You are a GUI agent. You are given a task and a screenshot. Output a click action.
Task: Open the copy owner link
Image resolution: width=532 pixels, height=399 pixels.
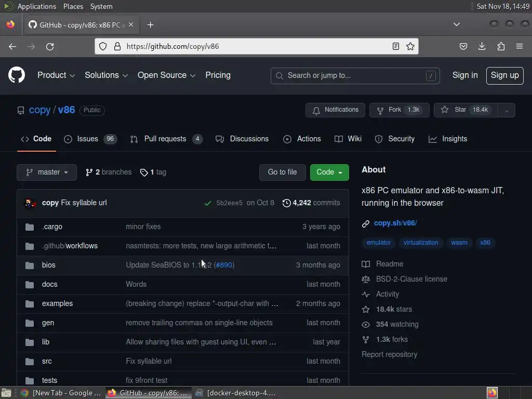39,110
